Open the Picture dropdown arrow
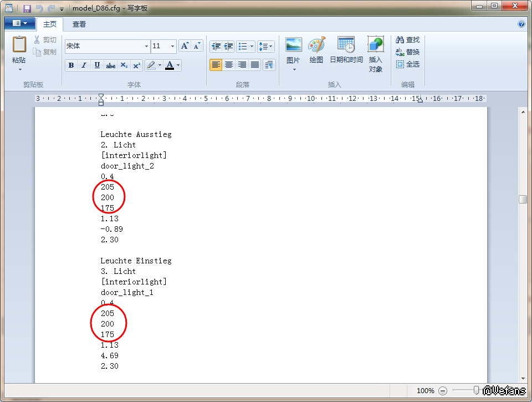 pyautogui.click(x=294, y=70)
